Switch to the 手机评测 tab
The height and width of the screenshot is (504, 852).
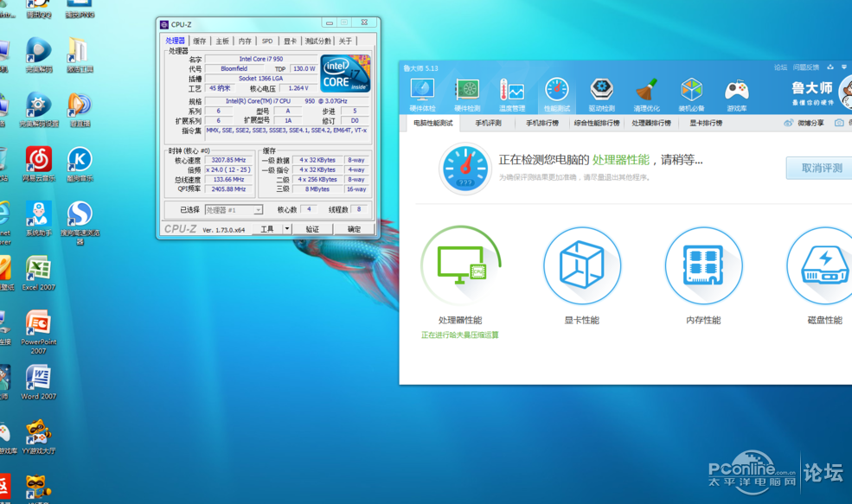click(x=488, y=124)
